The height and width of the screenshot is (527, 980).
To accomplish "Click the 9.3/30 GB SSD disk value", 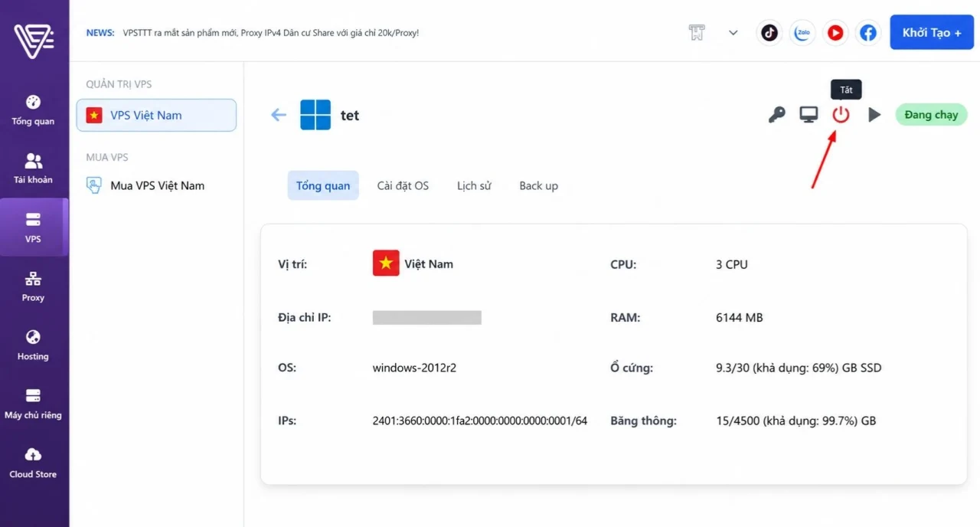I will [x=799, y=368].
